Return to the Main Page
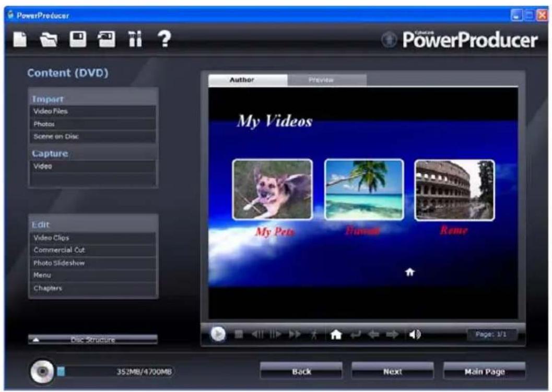This screenshot has height=392, width=552. point(485,371)
